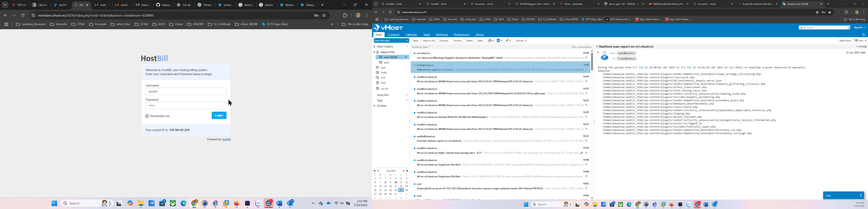The width and height of the screenshot is (868, 209).
Task: Collapse the realtime scan conversation header
Action: [x=597, y=47]
